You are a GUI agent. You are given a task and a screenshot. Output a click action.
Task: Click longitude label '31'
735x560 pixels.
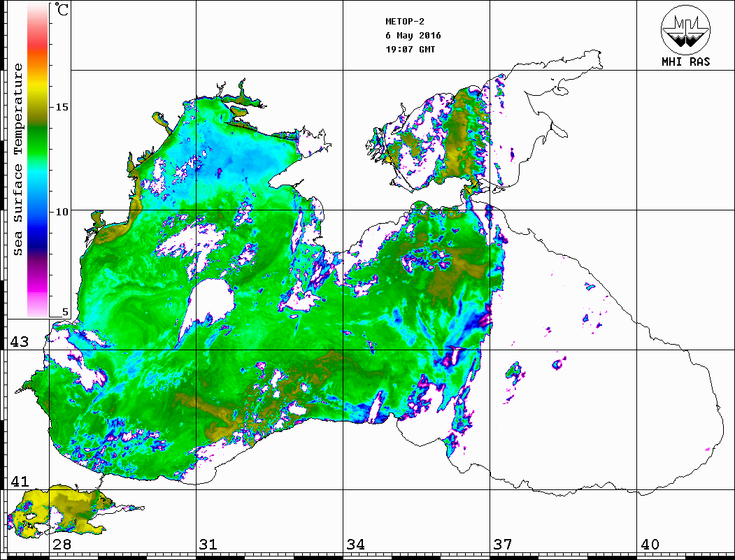click(208, 545)
